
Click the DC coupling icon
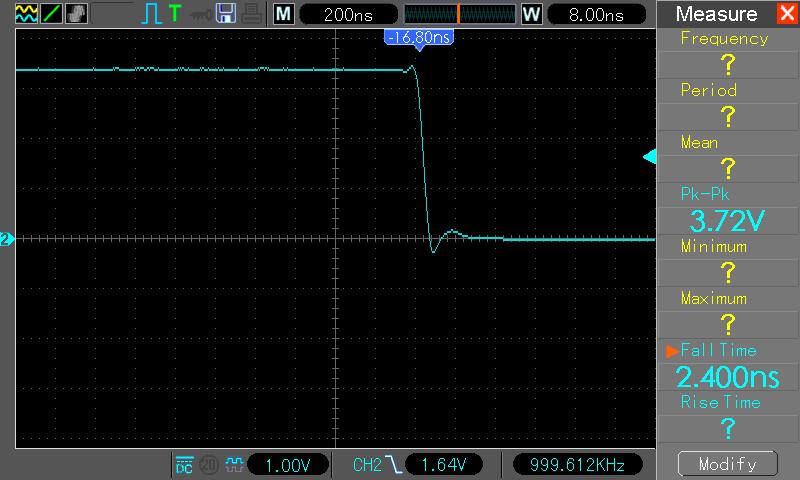[x=184, y=465]
